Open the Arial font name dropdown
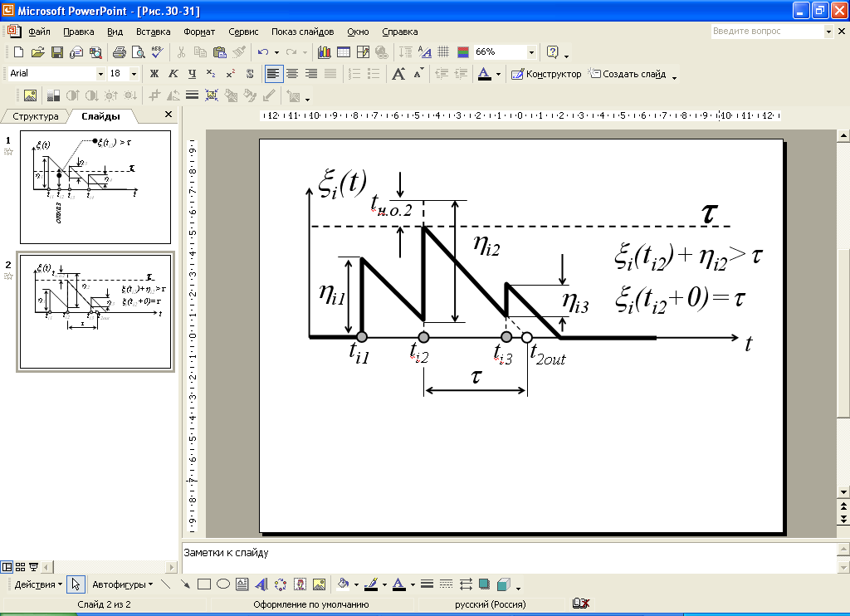Viewport: 850px width, 616px height. (100, 74)
